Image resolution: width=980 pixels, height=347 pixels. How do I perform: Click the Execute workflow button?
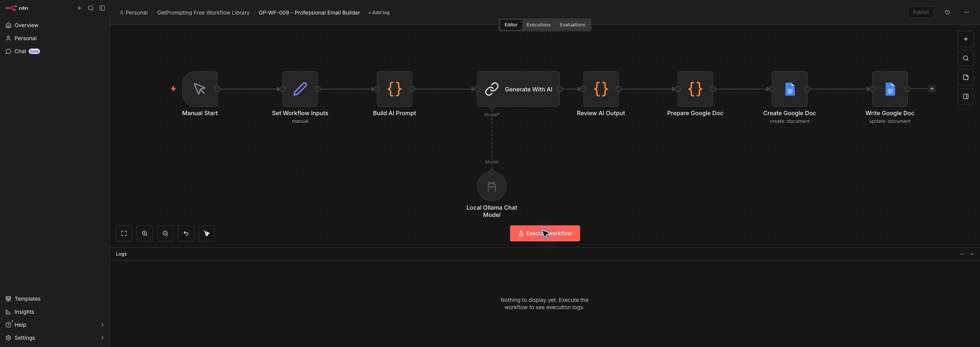[x=545, y=233]
